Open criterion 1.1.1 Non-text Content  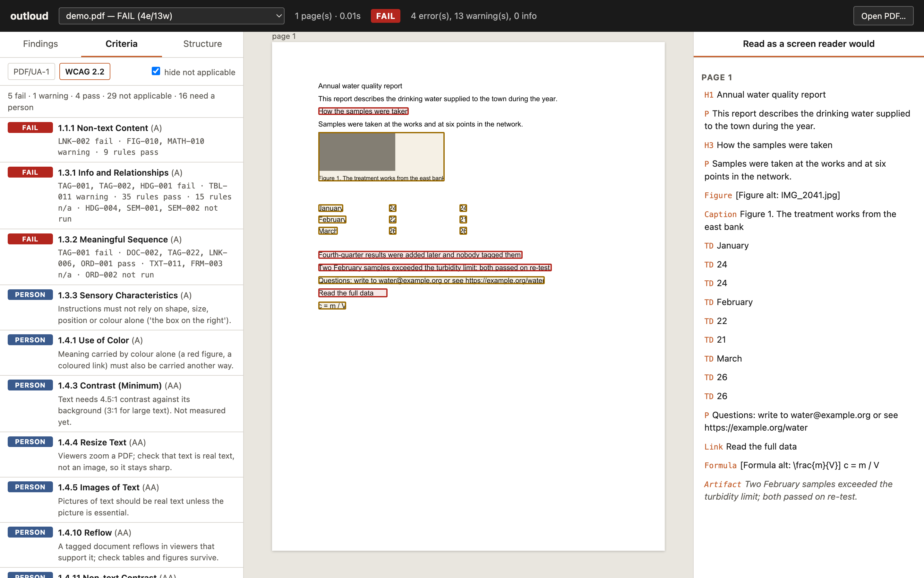(x=121, y=140)
